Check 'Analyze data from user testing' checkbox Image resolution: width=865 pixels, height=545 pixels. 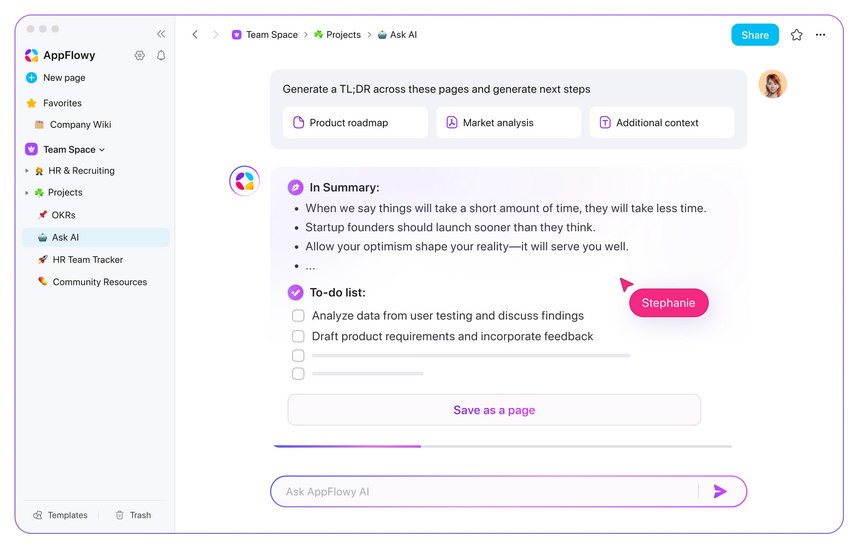pos(298,316)
